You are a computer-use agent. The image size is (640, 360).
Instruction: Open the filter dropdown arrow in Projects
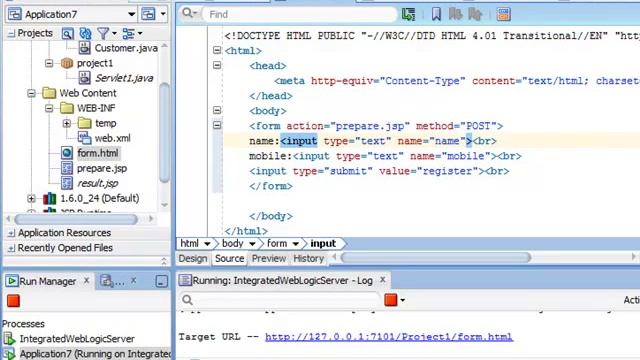coord(114,33)
